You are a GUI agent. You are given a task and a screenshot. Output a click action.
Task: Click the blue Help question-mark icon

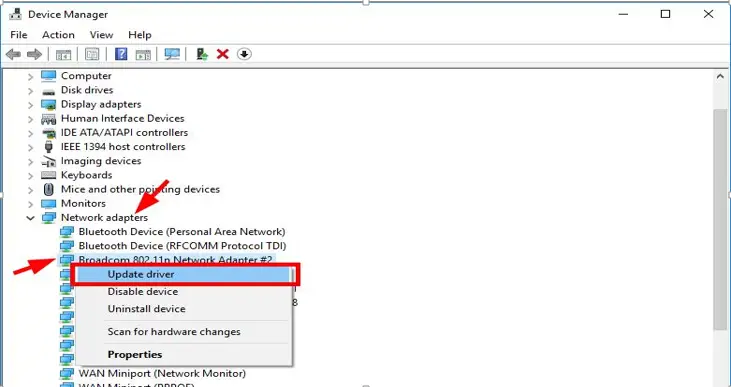pos(121,54)
